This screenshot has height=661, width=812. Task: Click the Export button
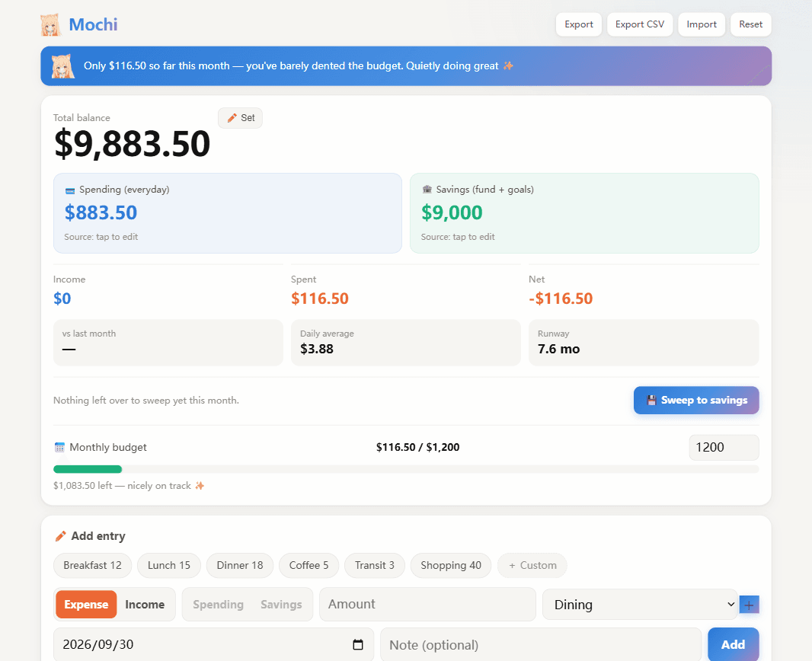coord(578,24)
